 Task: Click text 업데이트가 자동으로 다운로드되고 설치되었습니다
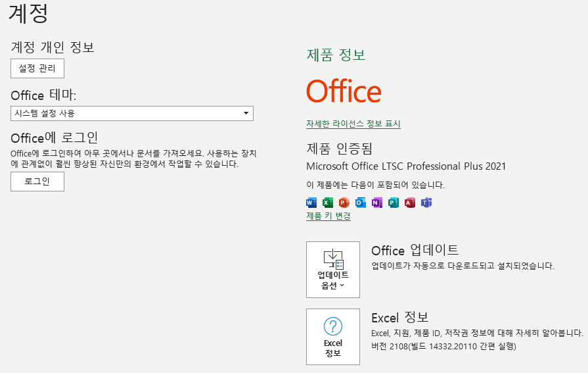[x=463, y=266]
